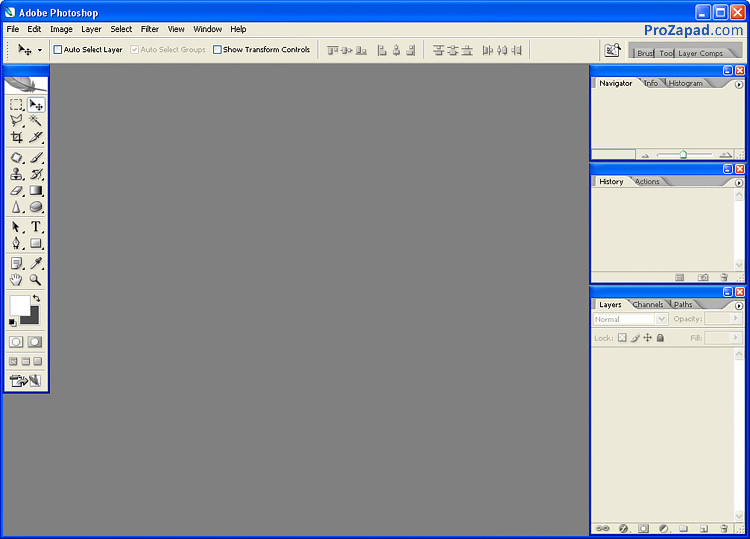Select the Lasso tool

point(16,121)
